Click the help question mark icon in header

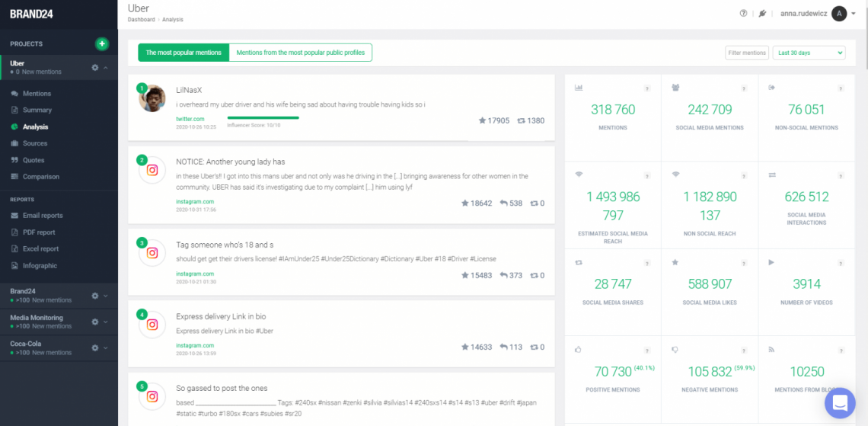[x=744, y=14]
